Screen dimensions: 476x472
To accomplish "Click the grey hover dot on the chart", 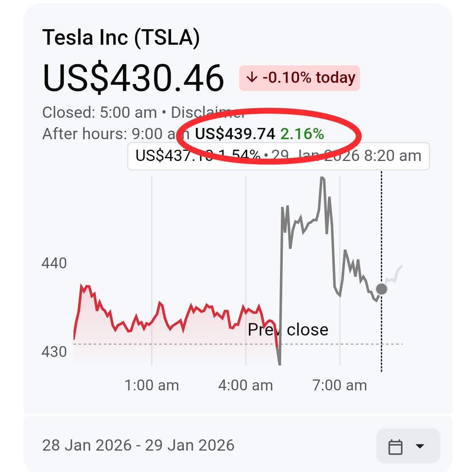I will click(x=381, y=289).
